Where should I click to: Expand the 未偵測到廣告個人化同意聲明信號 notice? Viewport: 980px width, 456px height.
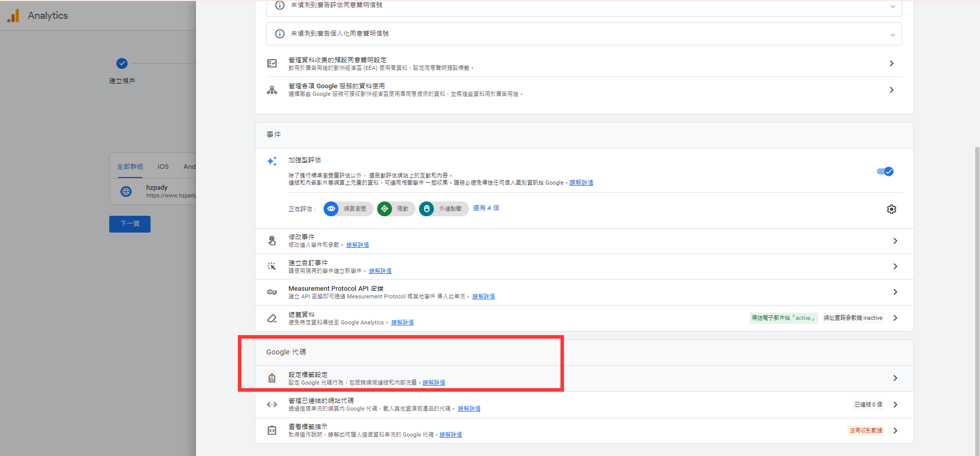pos(892,34)
